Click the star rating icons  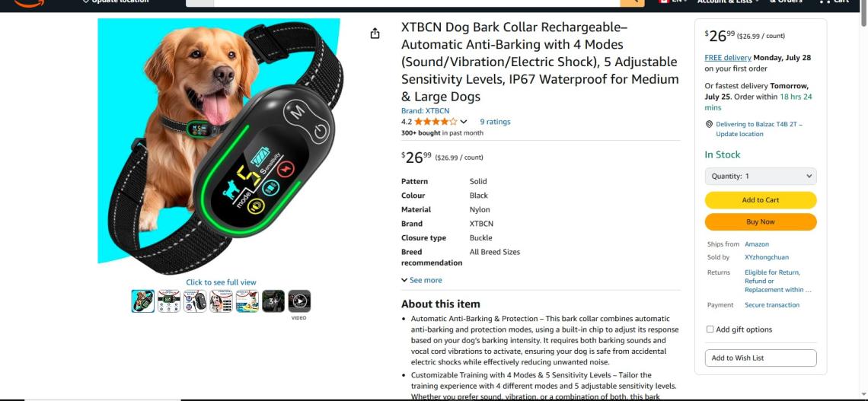(x=436, y=122)
